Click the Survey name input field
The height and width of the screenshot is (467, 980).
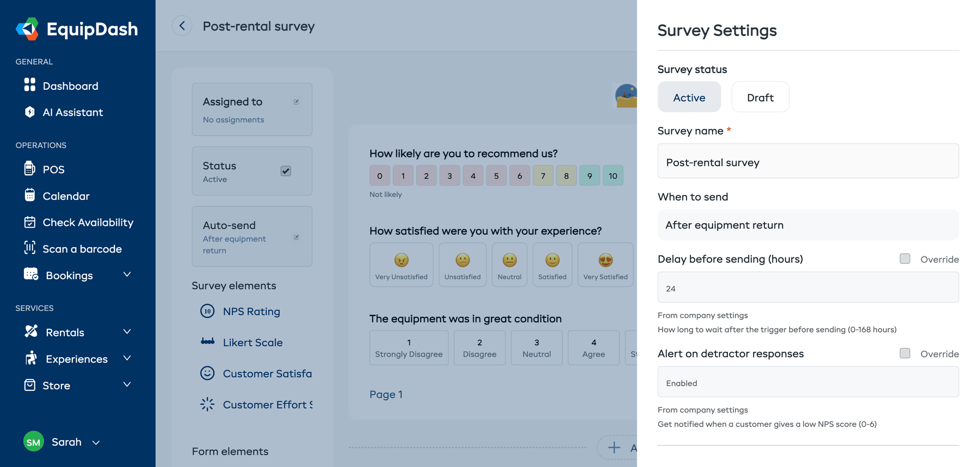[808, 161]
